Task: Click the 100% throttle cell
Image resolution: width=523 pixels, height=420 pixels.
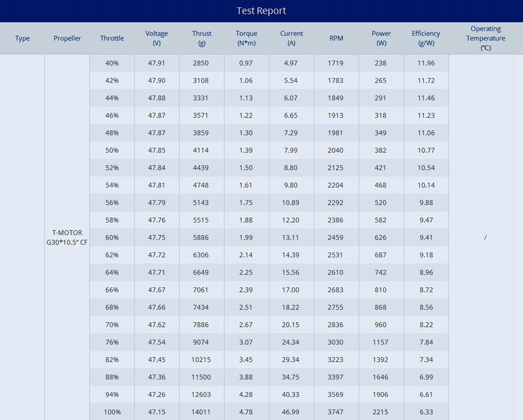Action: [112, 412]
